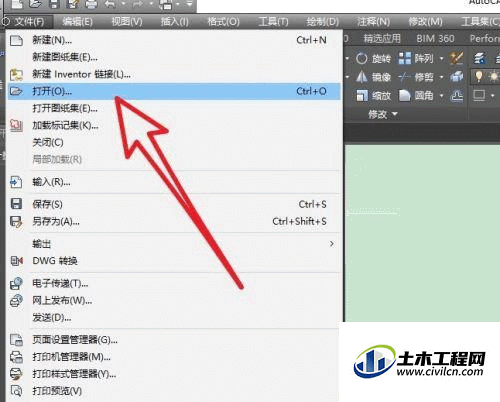Open the quick access toolbar customize dropdown
The image size is (500, 402).
[189, 4]
